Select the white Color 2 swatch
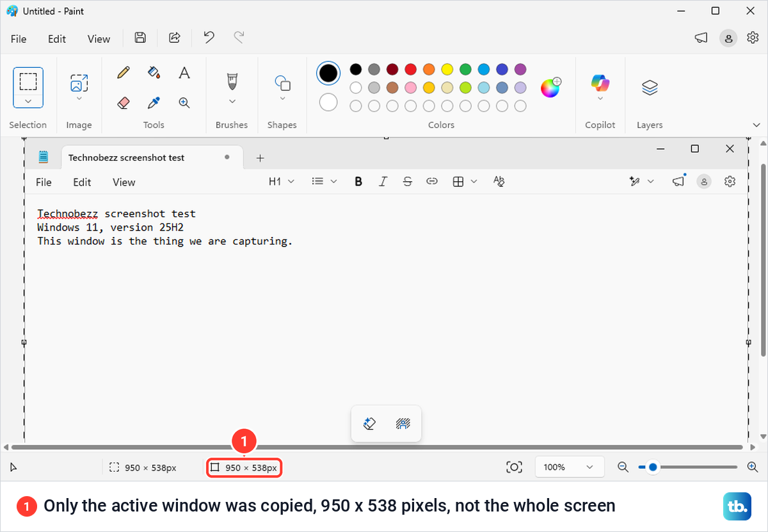This screenshot has width=768, height=532. tap(328, 102)
